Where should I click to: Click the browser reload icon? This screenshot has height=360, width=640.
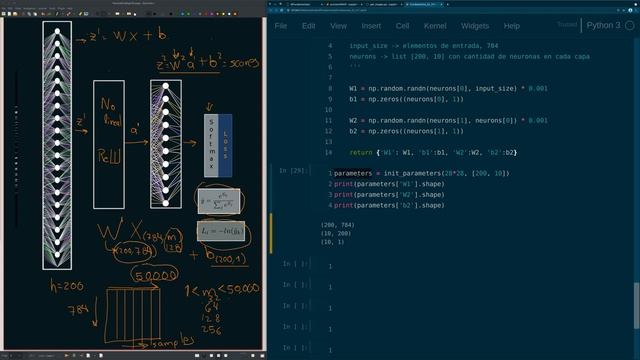[282, 10]
